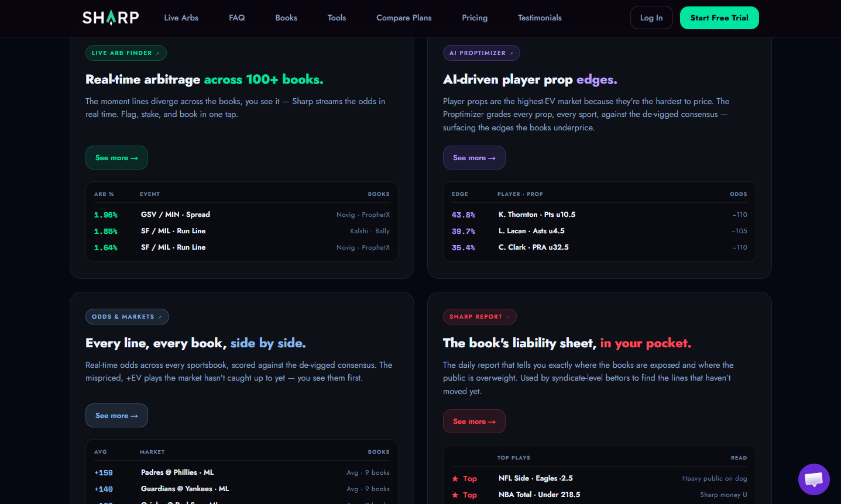Image resolution: width=841 pixels, height=504 pixels.
Task: Open the LIVE ARB FINDER badge
Action: pos(126,53)
